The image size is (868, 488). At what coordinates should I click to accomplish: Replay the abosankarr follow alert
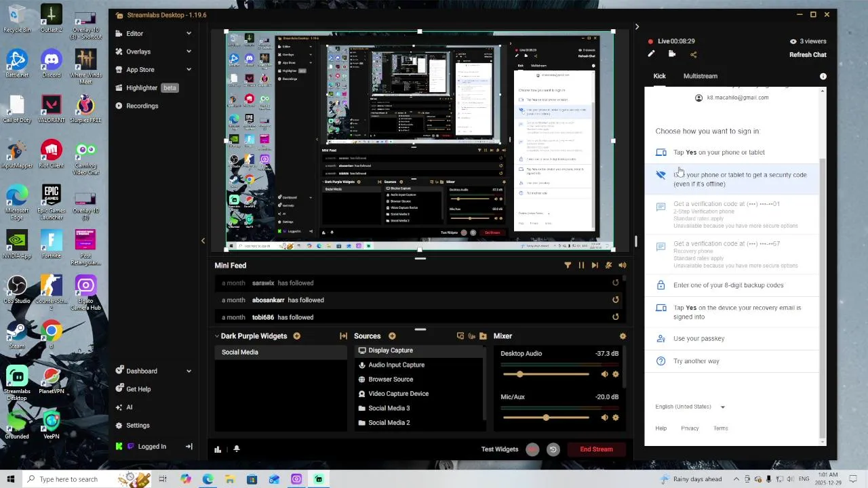click(x=616, y=300)
